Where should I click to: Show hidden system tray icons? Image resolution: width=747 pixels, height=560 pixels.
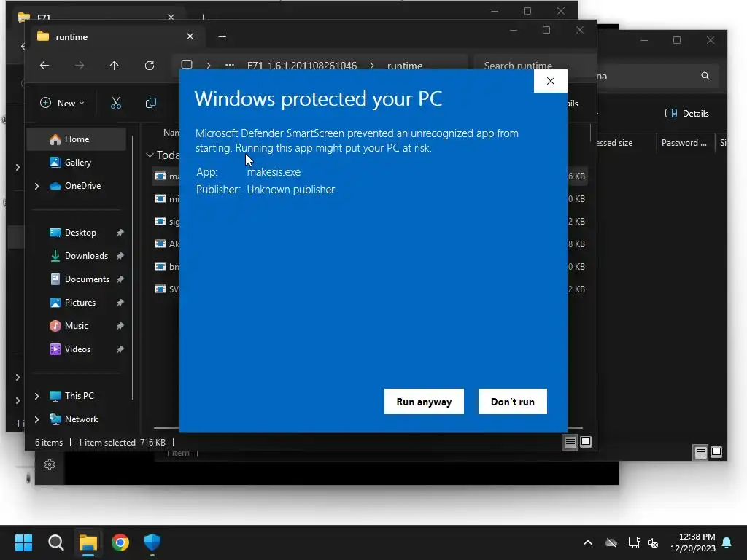point(588,542)
